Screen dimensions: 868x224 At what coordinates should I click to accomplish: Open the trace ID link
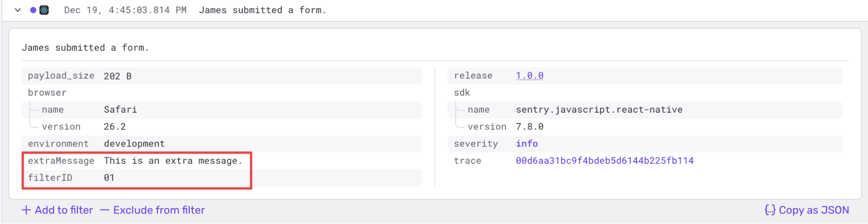coord(604,161)
